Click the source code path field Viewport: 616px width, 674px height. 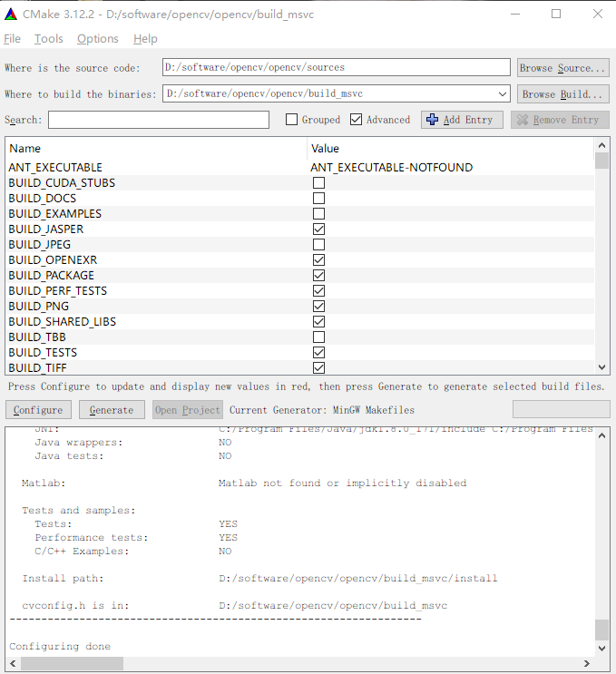click(x=337, y=67)
